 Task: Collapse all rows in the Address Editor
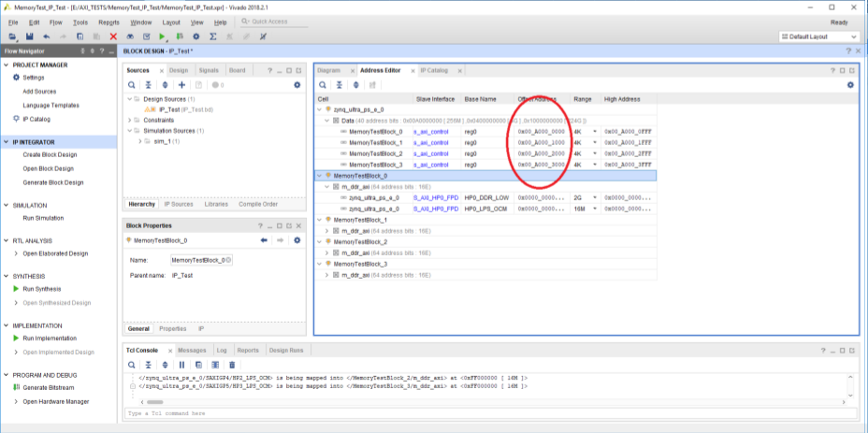(339, 85)
